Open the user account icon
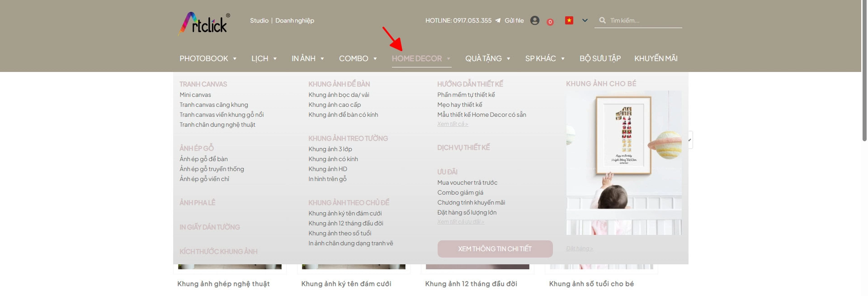The image size is (868, 296). pos(535,20)
